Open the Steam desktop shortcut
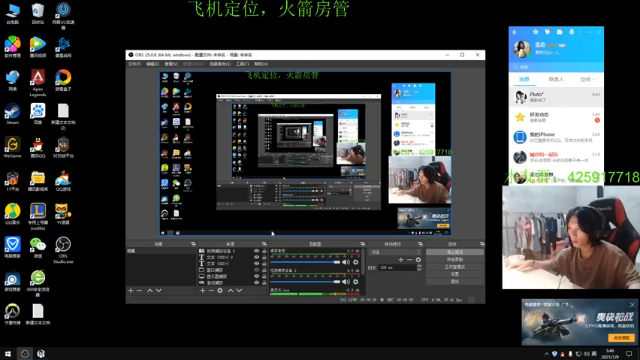Viewport: 640px width, 360px height. (12, 114)
